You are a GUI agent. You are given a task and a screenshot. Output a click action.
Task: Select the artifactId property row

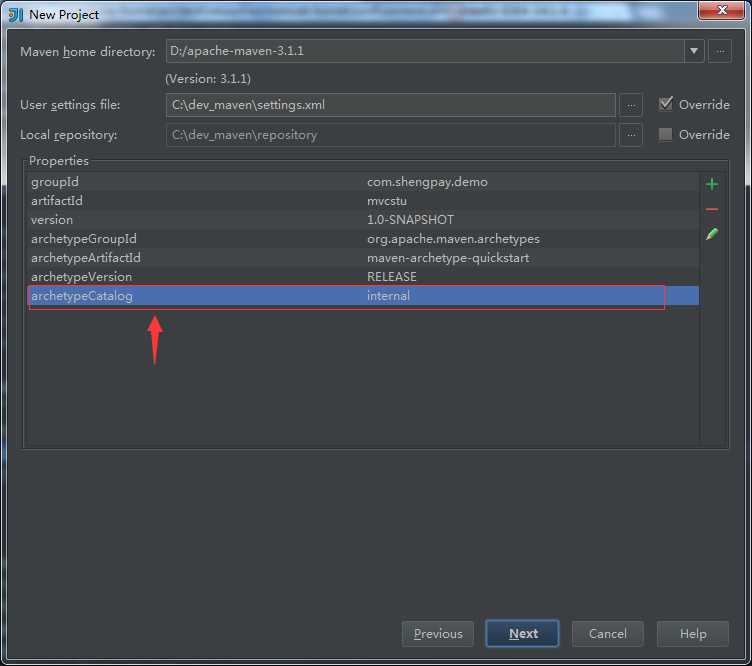pos(363,201)
